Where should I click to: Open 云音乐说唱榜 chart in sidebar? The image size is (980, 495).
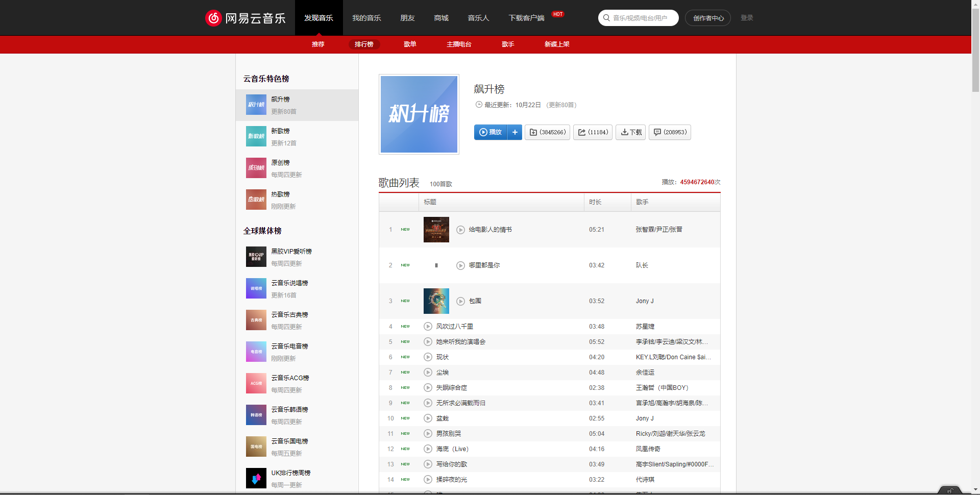click(x=297, y=289)
